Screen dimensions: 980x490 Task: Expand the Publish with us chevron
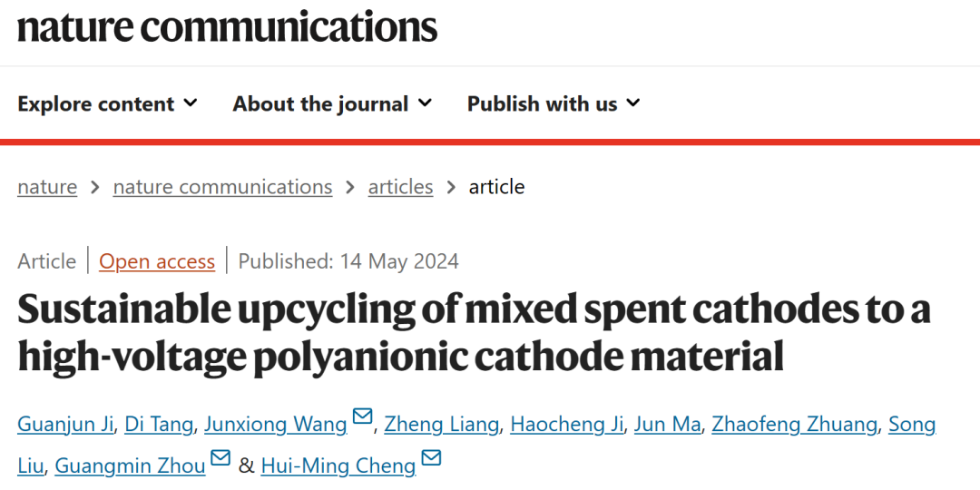633,103
